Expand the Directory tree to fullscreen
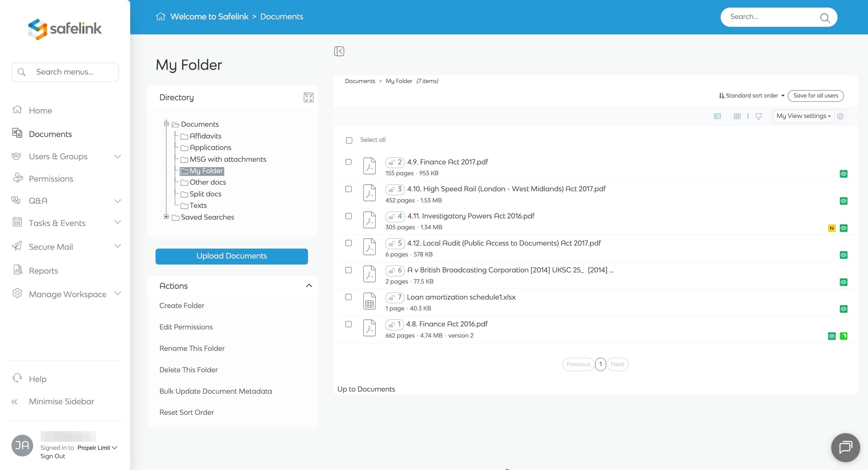 [x=308, y=97]
